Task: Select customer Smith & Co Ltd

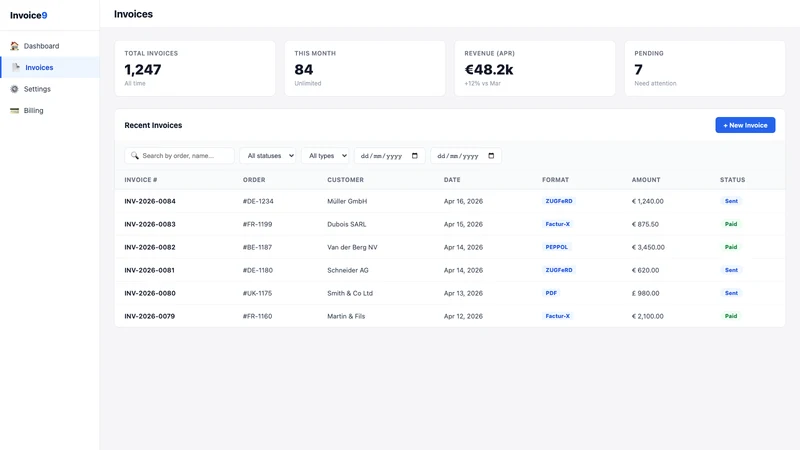Action: pyautogui.click(x=350, y=293)
